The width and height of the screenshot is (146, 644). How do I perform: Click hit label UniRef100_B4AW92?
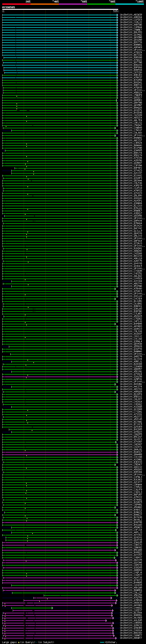[x=131, y=138]
